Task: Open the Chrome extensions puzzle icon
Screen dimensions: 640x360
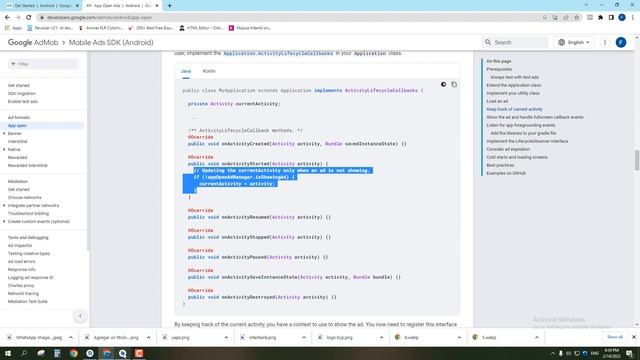Action: 600,18
